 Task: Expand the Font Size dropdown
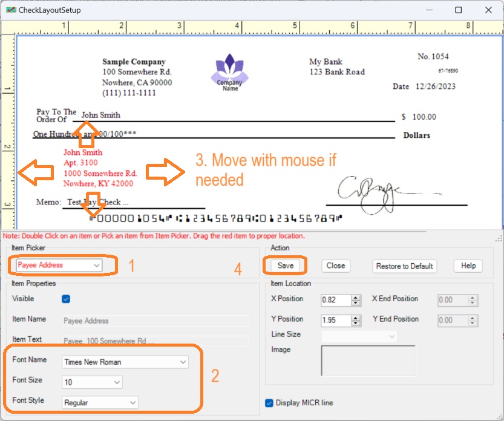click(x=116, y=382)
